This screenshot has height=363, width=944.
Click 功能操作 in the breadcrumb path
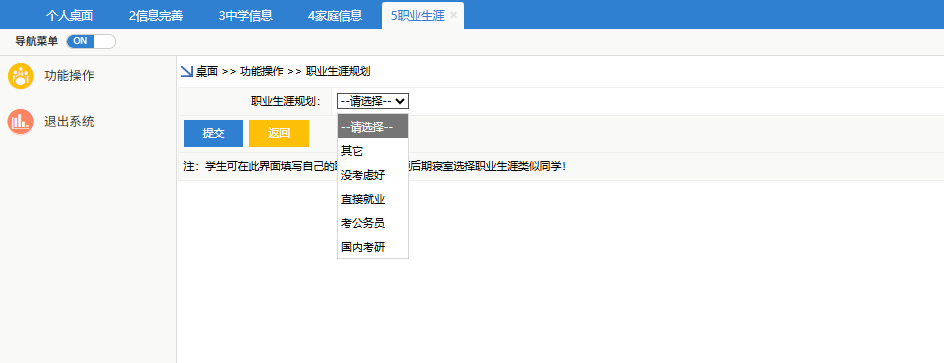pyautogui.click(x=261, y=72)
